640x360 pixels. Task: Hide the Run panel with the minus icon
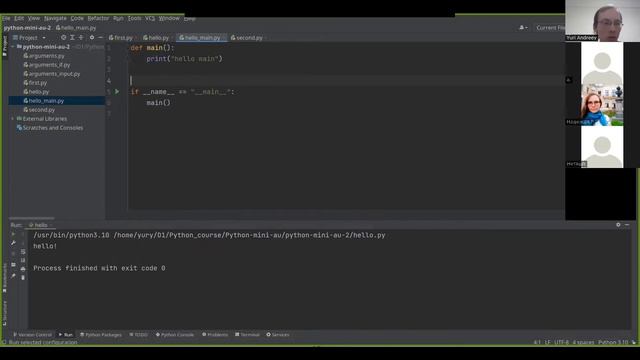pos(627,225)
